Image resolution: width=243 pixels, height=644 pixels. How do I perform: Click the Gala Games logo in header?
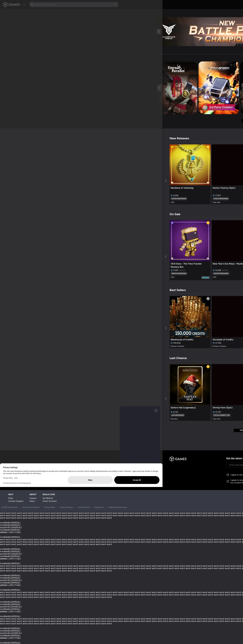[x=11, y=5]
